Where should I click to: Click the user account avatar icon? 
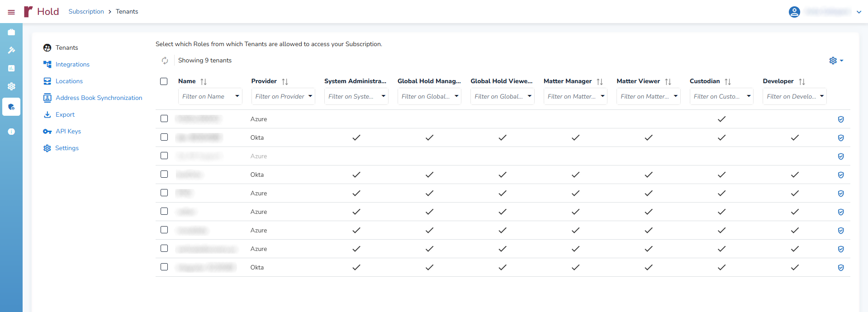click(794, 12)
